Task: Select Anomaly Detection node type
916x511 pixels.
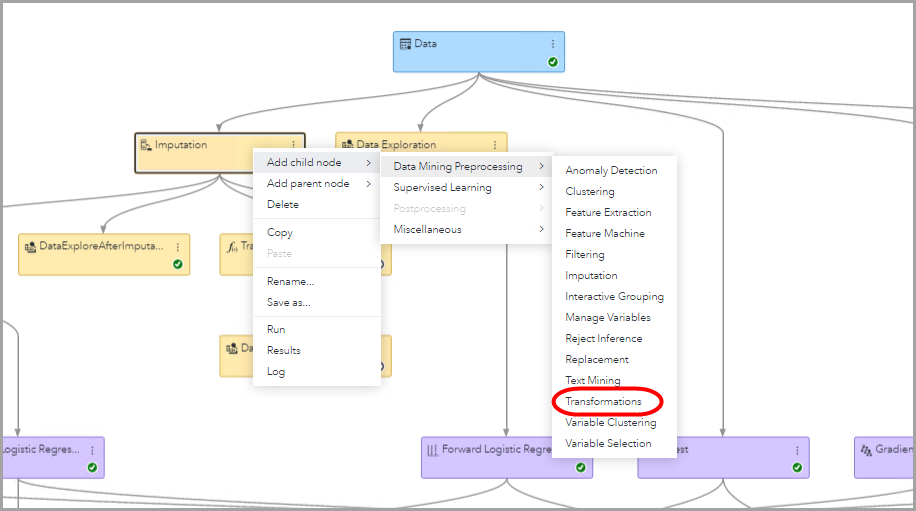Action: (x=614, y=171)
